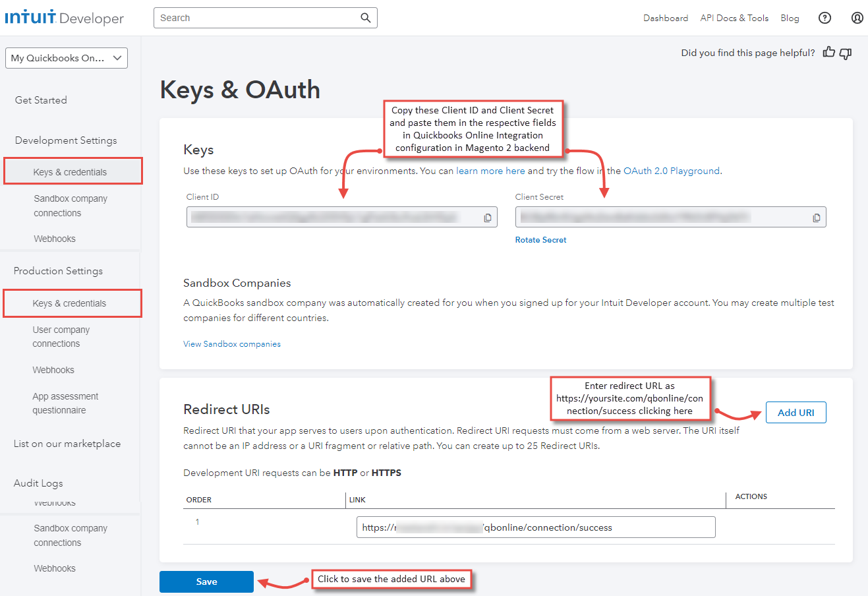The width and height of the screenshot is (868, 596).
Task: Copy the Client Secret value
Action: 817,218
